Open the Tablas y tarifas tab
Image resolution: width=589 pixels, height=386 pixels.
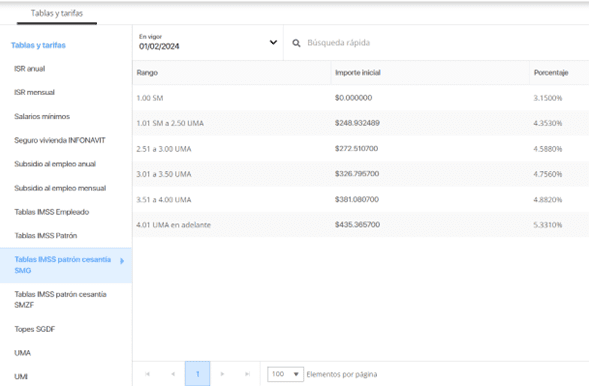click(57, 14)
